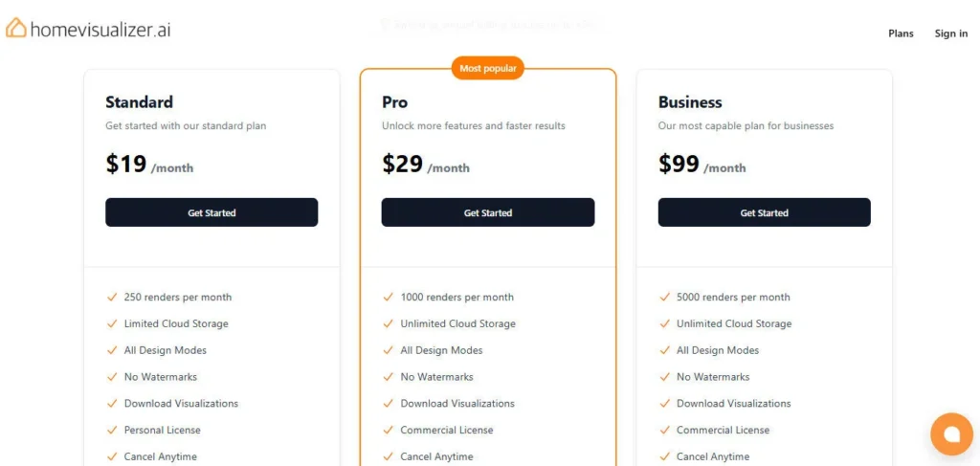Click the Business plan $99 price
The height and width of the screenshot is (466, 980).
tap(679, 165)
